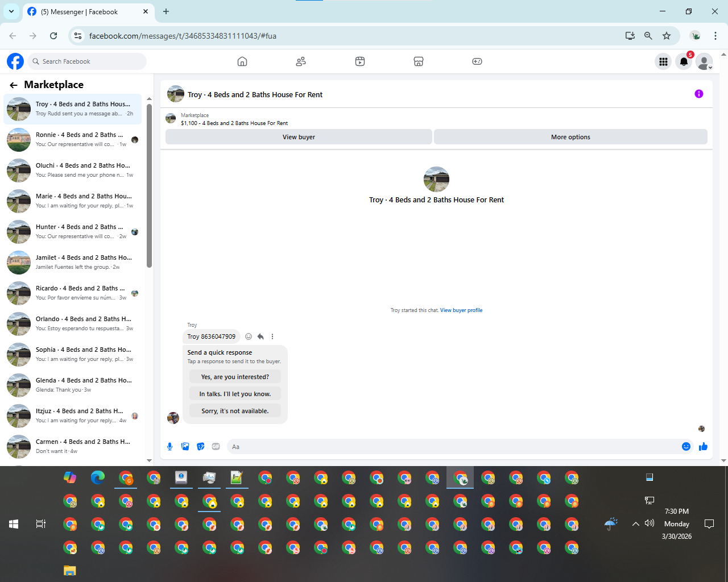This screenshot has width=728, height=582.
Task: Open the Troy conversation in list
Action: 73,109
